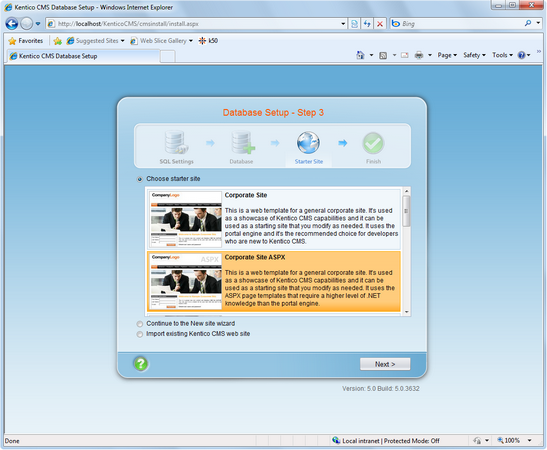Viewport: 547px width, 450px height.
Task: Click the starter site list scroll down arrow
Action: click(406, 312)
